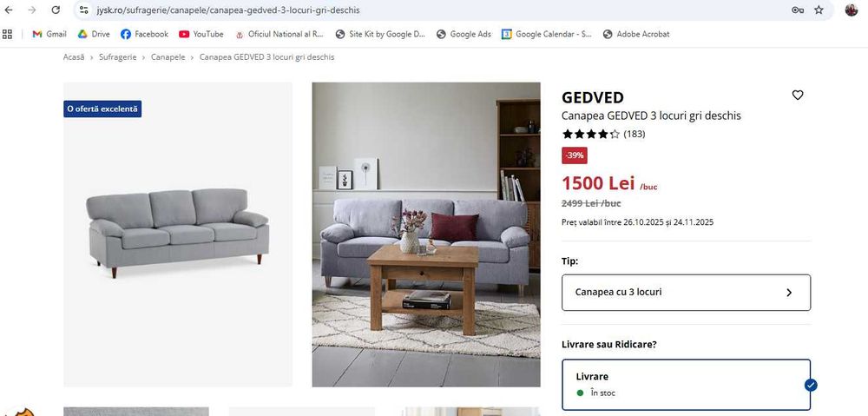Open the YouTube bookmark
The height and width of the screenshot is (416, 868).
point(201,35)
